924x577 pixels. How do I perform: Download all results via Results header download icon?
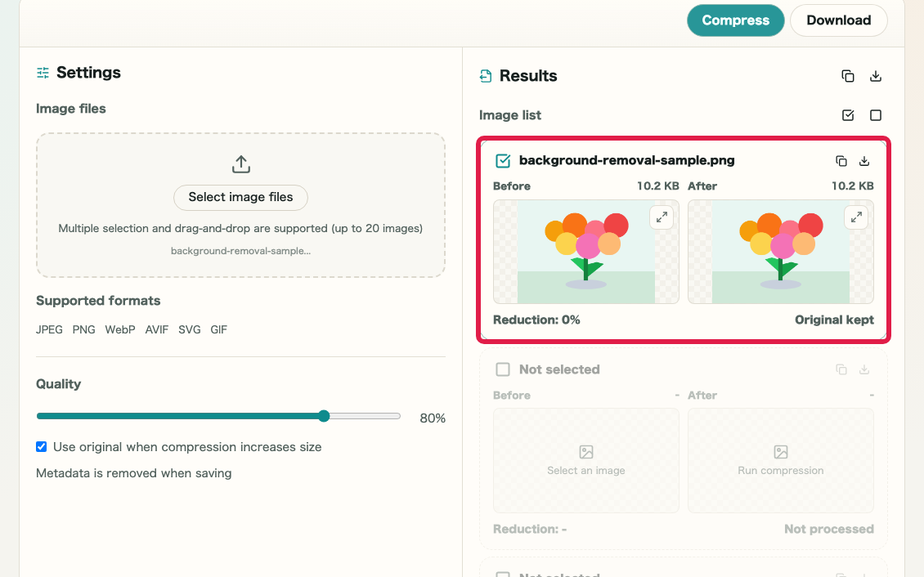(876, 76)
